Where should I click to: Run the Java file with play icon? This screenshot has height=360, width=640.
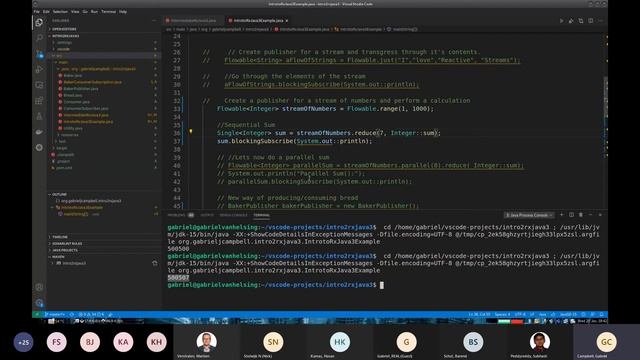[x=561, y=21]
